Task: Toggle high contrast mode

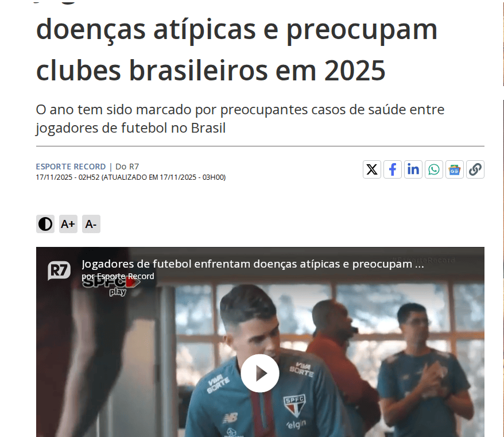Action: pos(45,224)
